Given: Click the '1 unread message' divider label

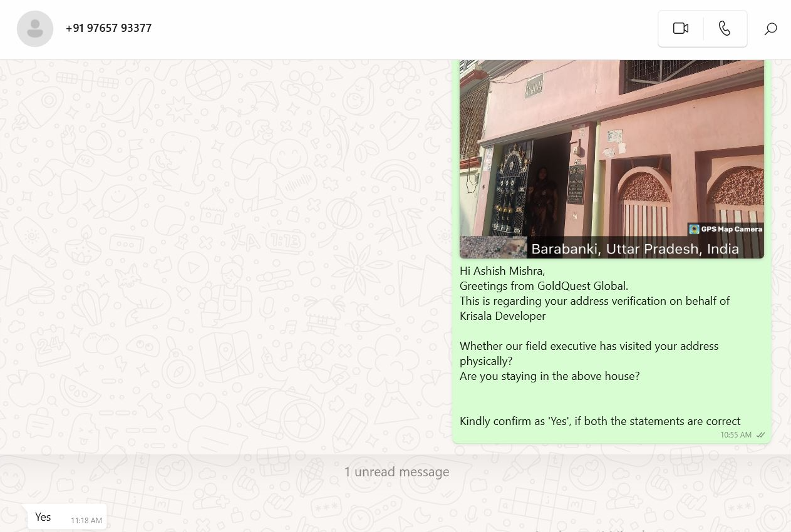Looking at the screenshot, I should tap(396, 472).
